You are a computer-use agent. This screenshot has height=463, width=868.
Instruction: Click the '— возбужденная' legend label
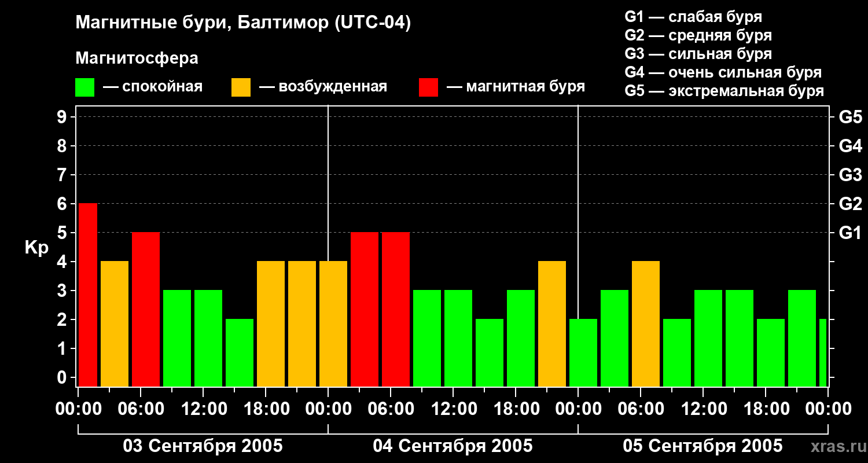(x=323, y=87)
